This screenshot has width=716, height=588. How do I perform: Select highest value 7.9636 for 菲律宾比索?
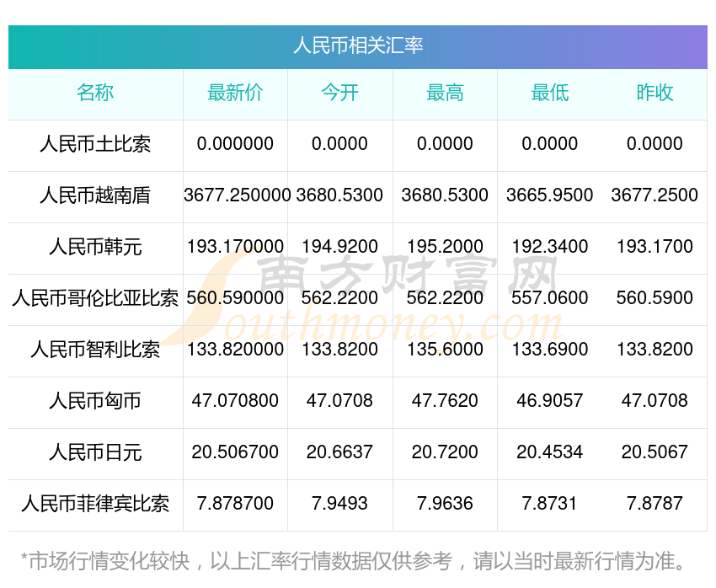tap(445, 504)
